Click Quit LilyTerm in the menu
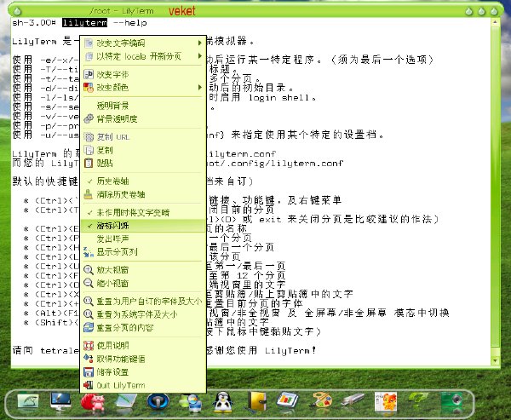511x420 pixels. 143,385
